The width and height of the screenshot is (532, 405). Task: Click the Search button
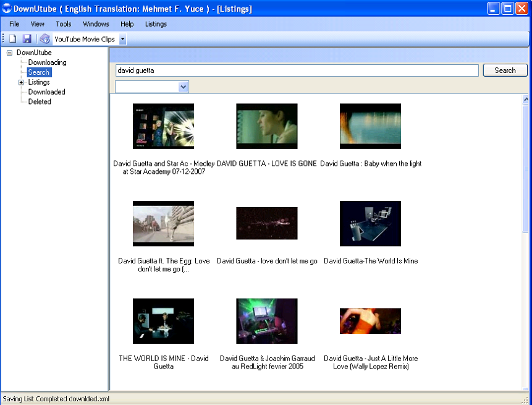click(505, 70)
